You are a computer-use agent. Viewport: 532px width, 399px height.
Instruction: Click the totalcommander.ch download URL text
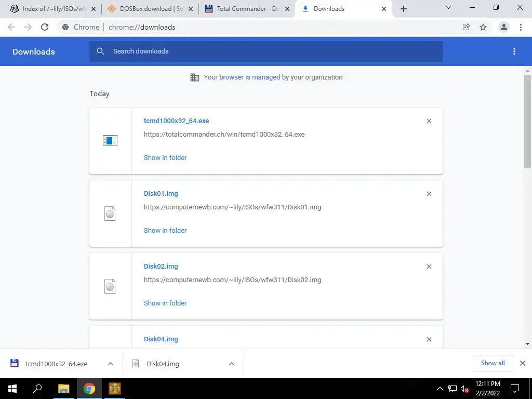224,135
